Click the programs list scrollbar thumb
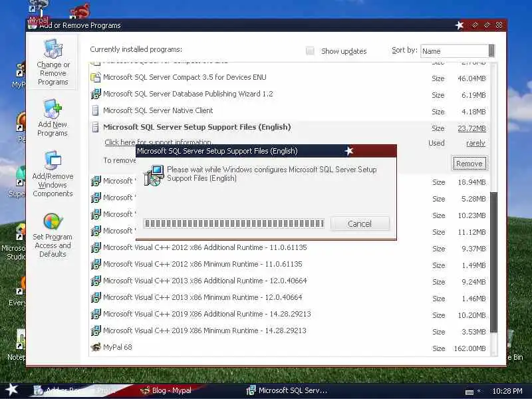This screenshot has height=399, width=532. pos(493,262)
